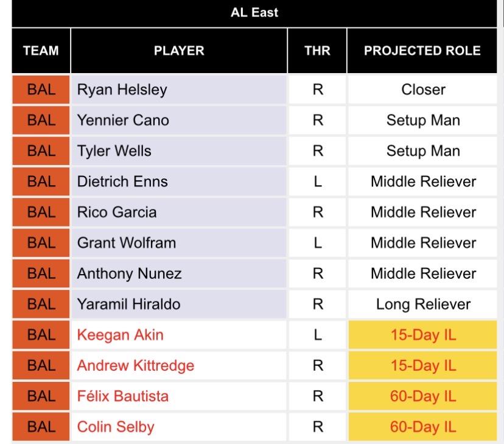Click the AL East division title bar
This screenshot has width=504, height=444.
point(254,13)
